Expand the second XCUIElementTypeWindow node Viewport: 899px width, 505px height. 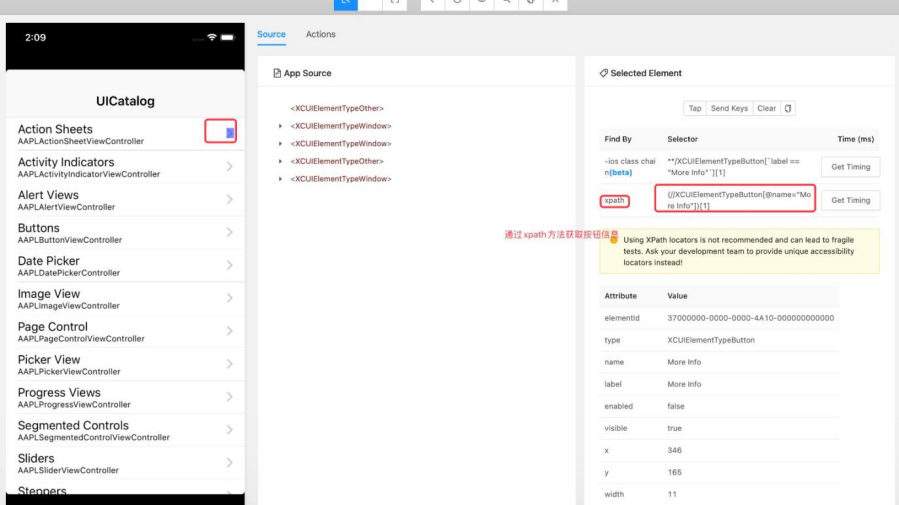tap(280, 144)
